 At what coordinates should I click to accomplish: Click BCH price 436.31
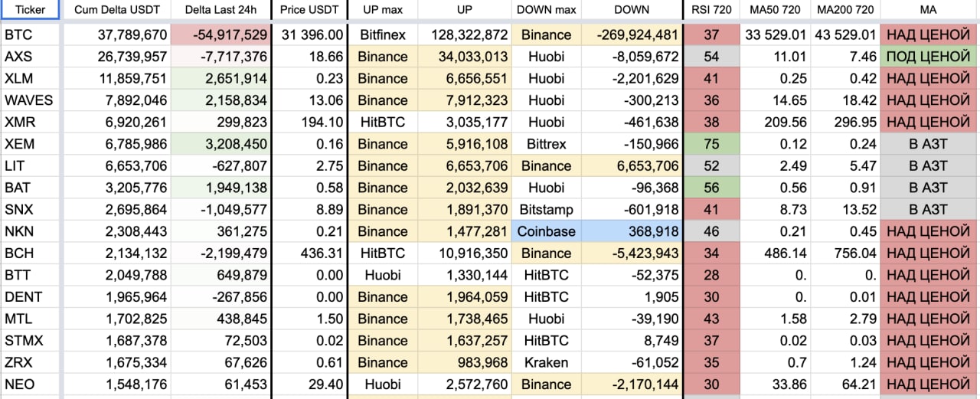pos(309,253)
